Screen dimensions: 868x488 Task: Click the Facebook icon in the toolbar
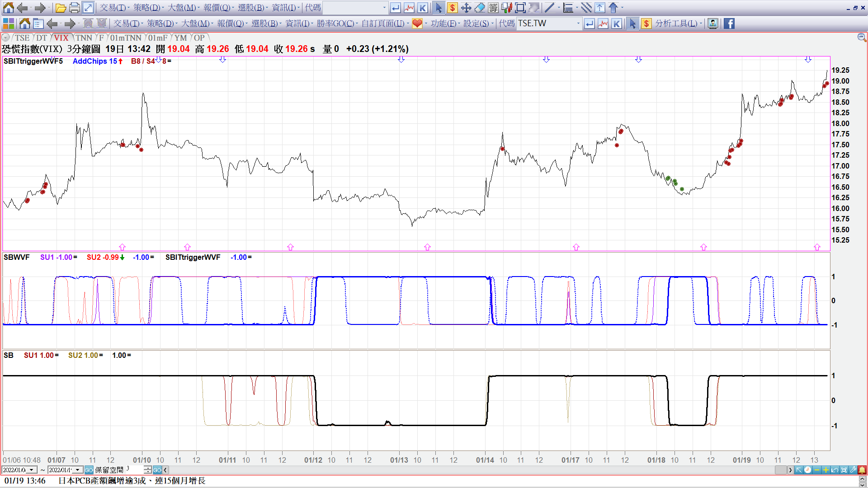[729, 23]
